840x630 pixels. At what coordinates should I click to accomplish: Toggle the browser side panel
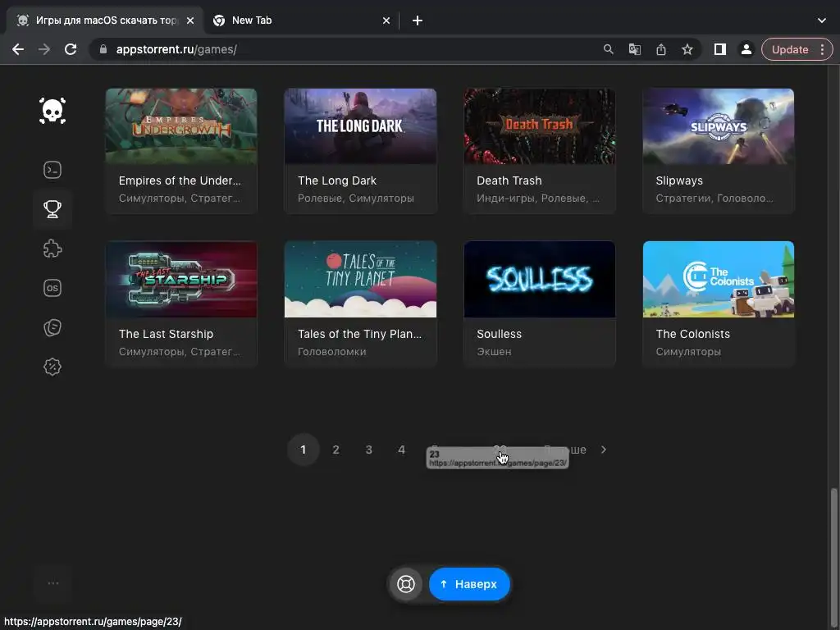[x=720, y=49]
